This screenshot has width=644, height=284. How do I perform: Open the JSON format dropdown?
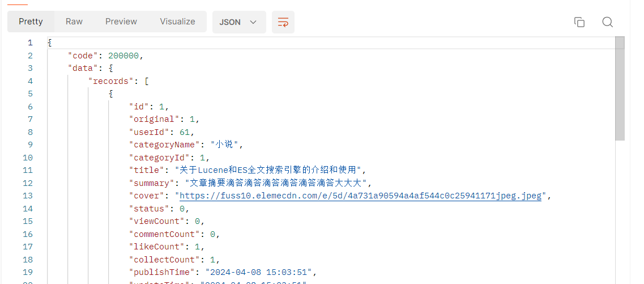click(x=239, y=22)
